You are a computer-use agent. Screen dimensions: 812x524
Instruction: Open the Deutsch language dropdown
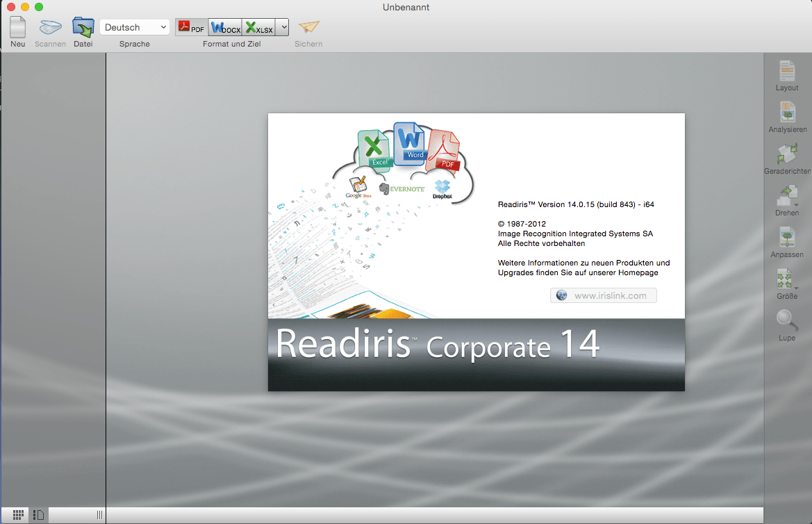point(135,27)
